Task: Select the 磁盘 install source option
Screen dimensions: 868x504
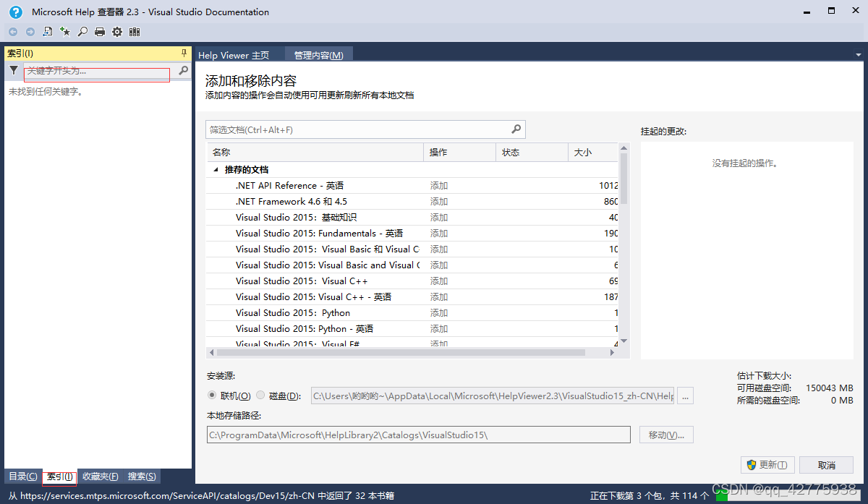Action: [260, 396]
